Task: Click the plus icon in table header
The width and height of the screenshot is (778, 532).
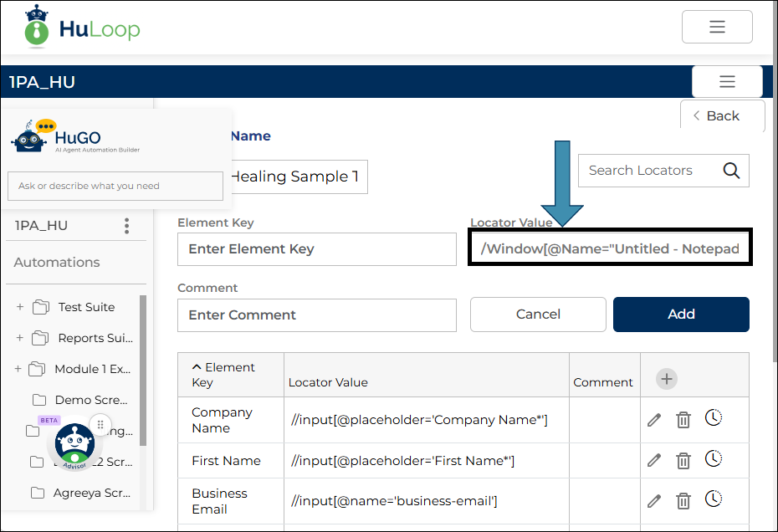Action: [667, 379]
